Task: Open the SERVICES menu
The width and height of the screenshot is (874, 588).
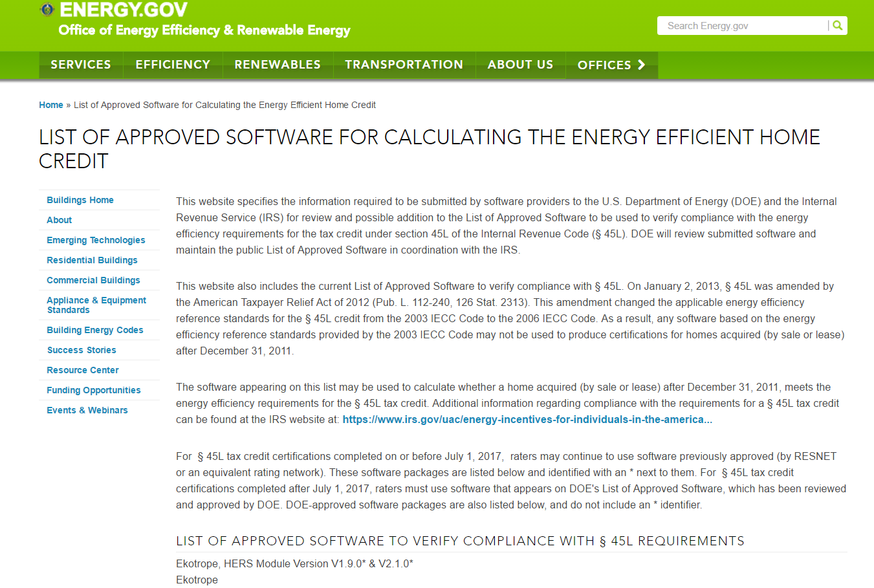Action: [80, 65]
